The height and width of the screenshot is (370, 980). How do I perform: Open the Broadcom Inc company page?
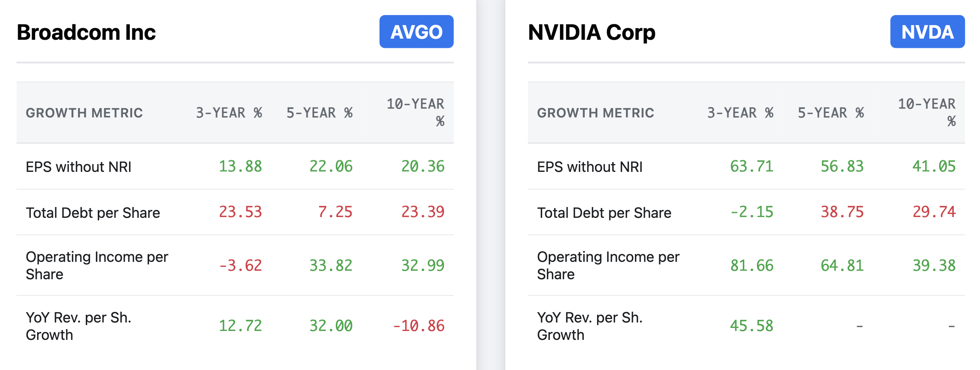(x=87, y=32)
